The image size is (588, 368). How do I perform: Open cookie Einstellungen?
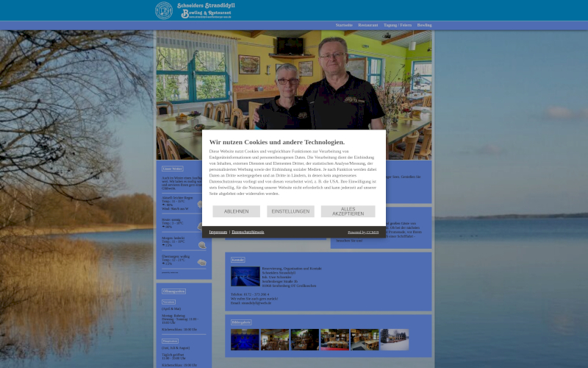click(x=290, y=211)
